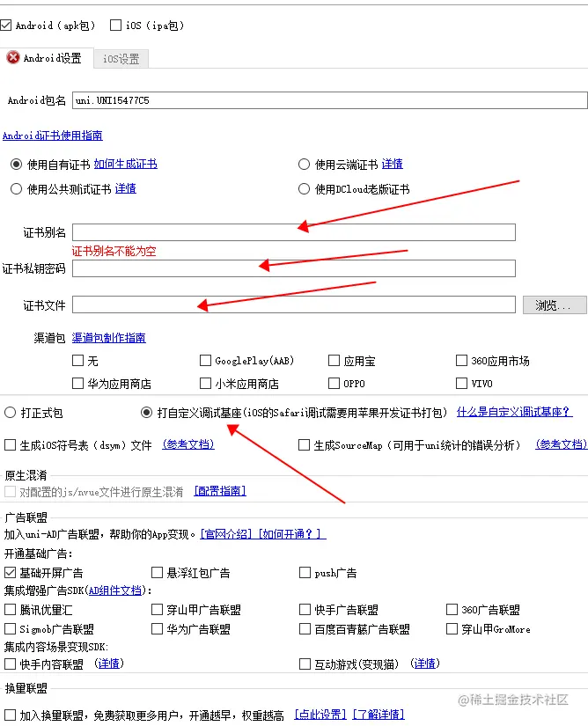
Task: Check the 小米应用商店 checkbox
Action: (205, 384)
